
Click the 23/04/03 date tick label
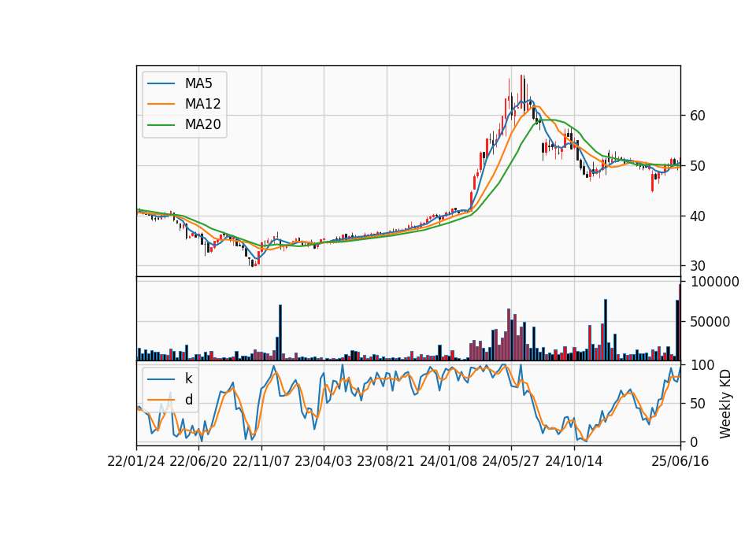click(323, 461)
